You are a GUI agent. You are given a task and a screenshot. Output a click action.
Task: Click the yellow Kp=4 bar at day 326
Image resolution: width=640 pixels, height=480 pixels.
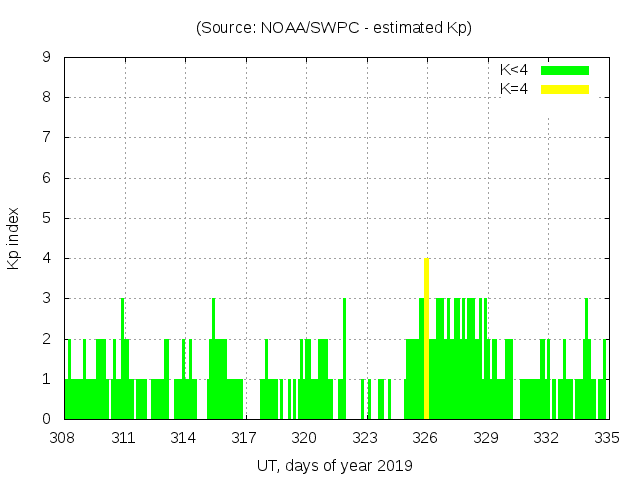pyautogui.click(x=427, y=340)
